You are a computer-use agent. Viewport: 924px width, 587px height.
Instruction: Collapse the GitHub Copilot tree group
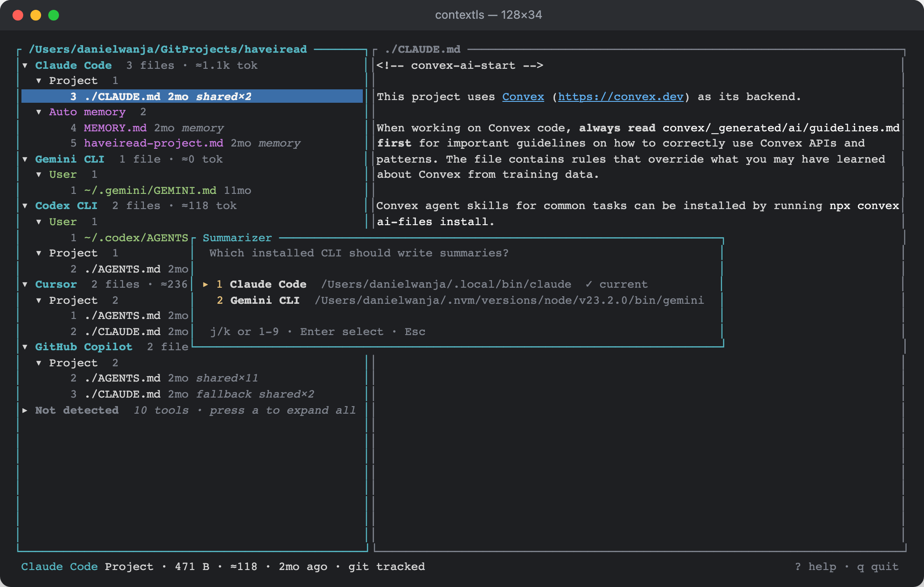click(x=25, y=347)
